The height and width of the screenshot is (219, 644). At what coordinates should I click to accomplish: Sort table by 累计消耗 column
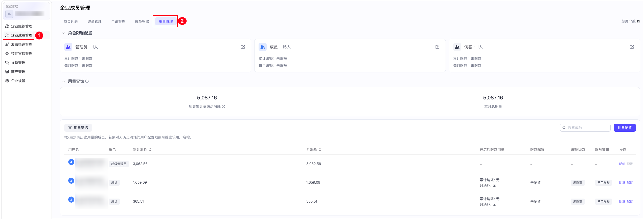click(x=150, y=150)
